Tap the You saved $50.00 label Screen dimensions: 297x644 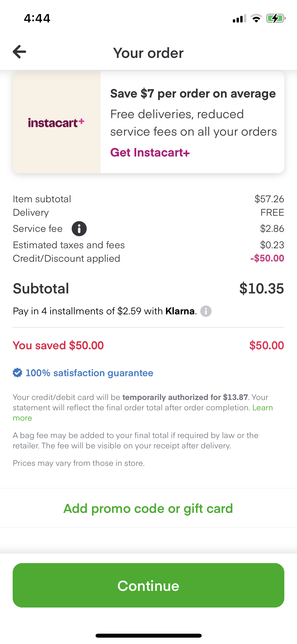click(x=58, y=346)
